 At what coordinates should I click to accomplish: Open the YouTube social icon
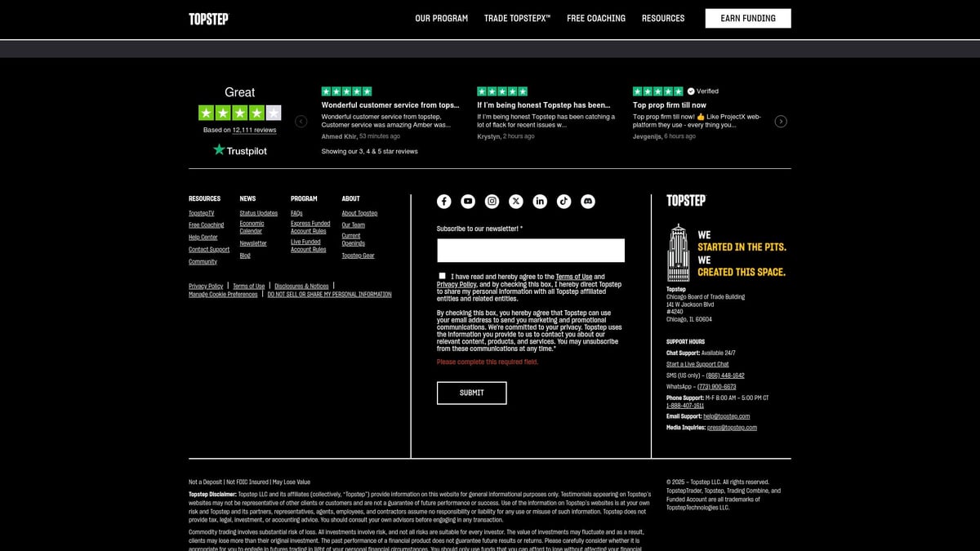468,202
